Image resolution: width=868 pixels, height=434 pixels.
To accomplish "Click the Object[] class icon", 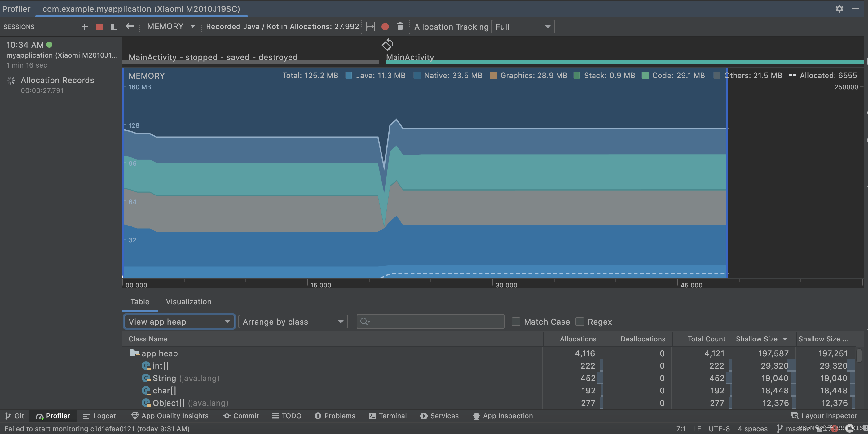I will tap(146, 403).
